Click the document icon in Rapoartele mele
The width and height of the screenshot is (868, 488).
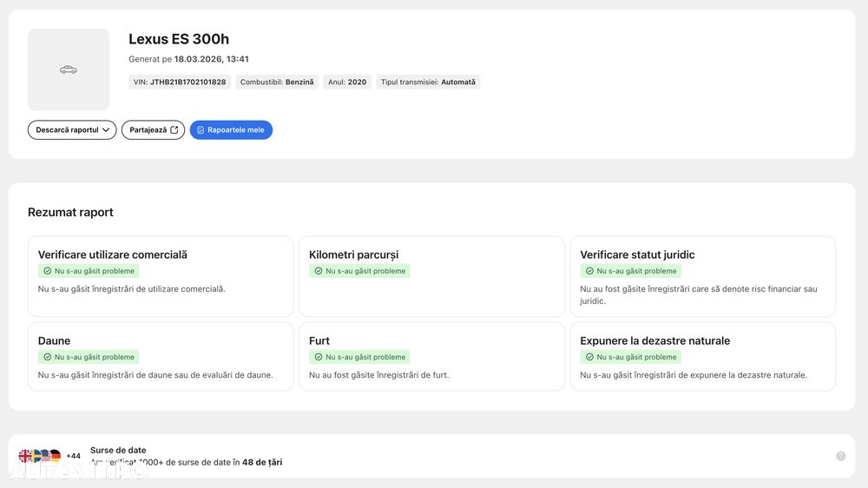pos(201,130)
